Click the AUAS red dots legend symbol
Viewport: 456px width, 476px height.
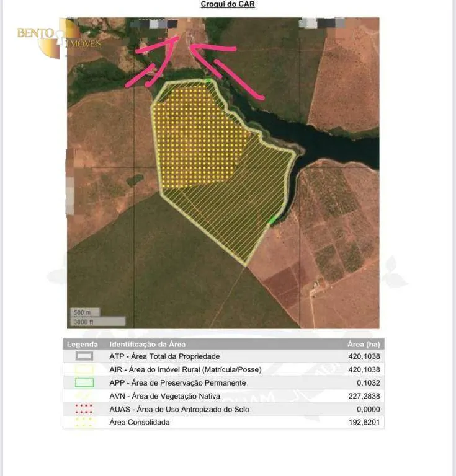point(84,409)
